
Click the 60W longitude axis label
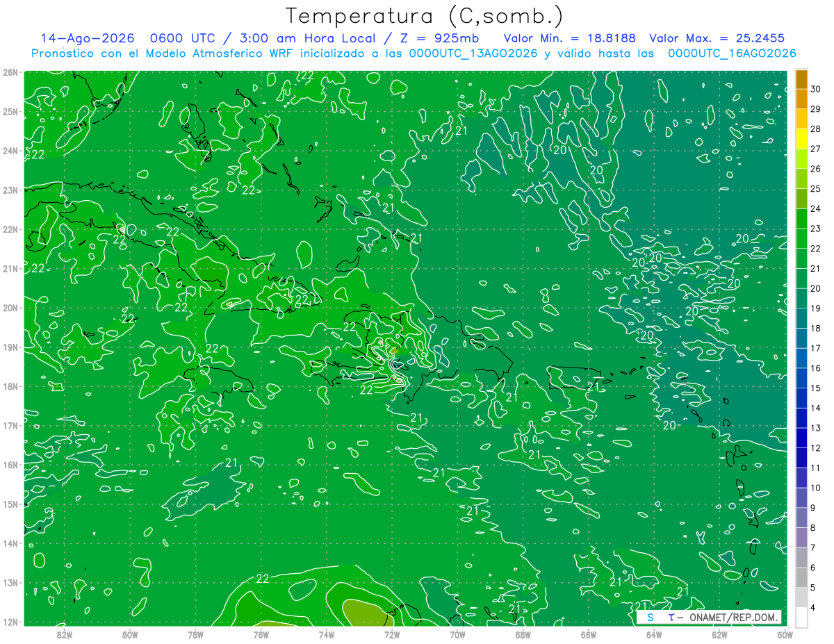point(785,634)
